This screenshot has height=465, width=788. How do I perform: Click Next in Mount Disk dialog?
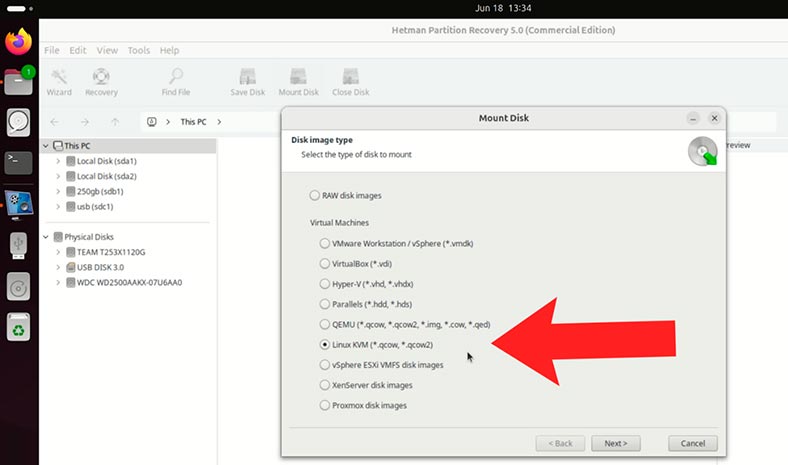(616, 443)
